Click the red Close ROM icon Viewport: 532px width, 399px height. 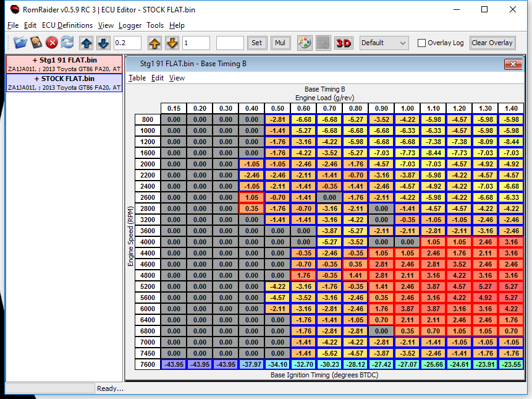pyautogui.click(x=52, y=43)
